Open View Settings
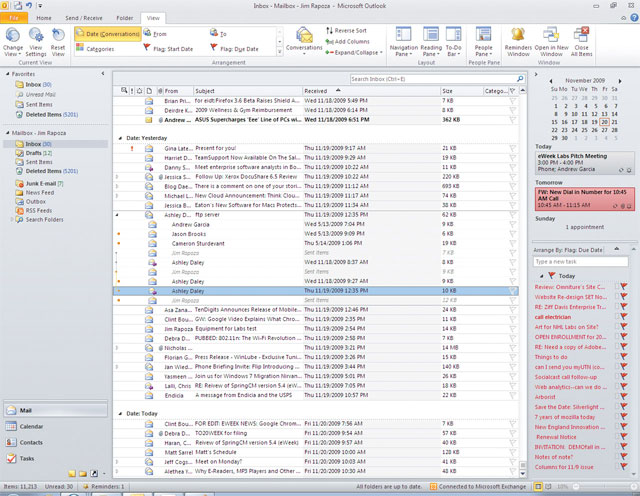The image size is (640, 496). coord(36,42)
